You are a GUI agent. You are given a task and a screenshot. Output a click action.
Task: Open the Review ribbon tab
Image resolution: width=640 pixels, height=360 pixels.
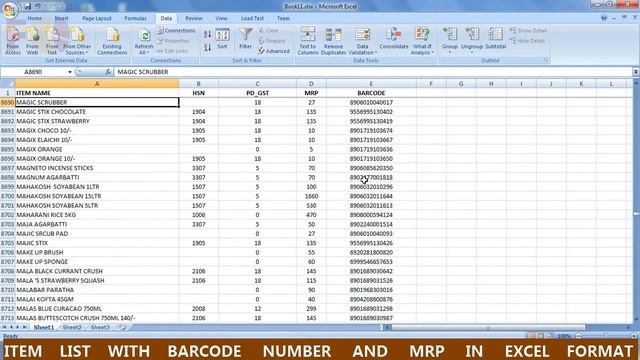(x=193, y=18)
